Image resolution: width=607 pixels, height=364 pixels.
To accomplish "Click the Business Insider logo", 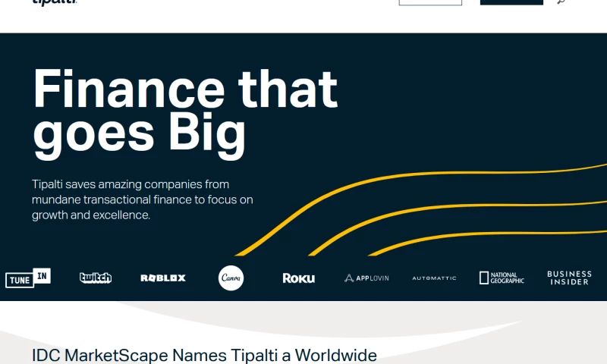I will (569, 278).
